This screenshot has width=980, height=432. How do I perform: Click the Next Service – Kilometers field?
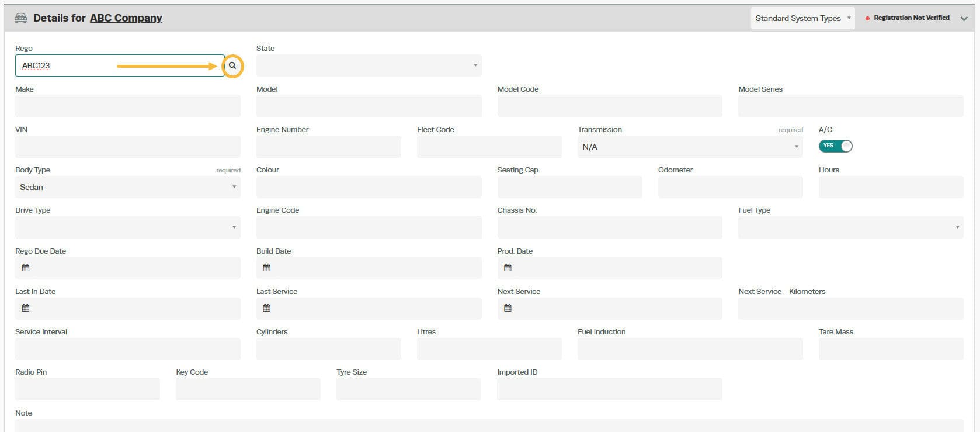coord(850,309)
